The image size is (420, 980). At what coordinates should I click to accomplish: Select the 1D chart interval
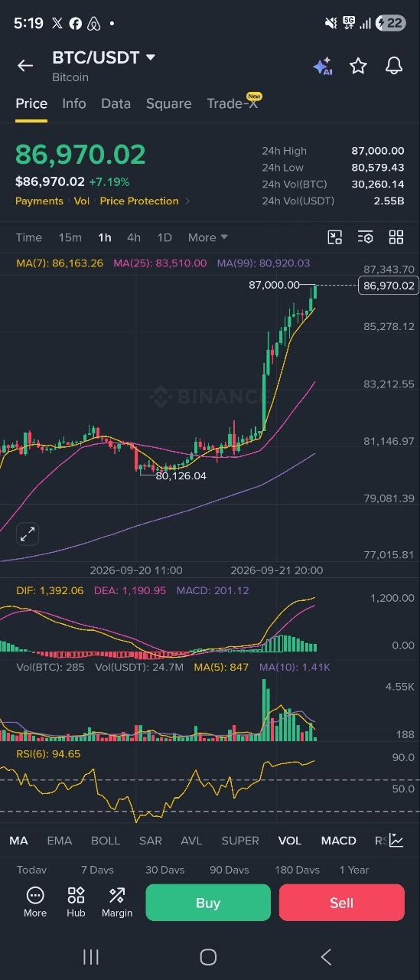tap(164, 237)
